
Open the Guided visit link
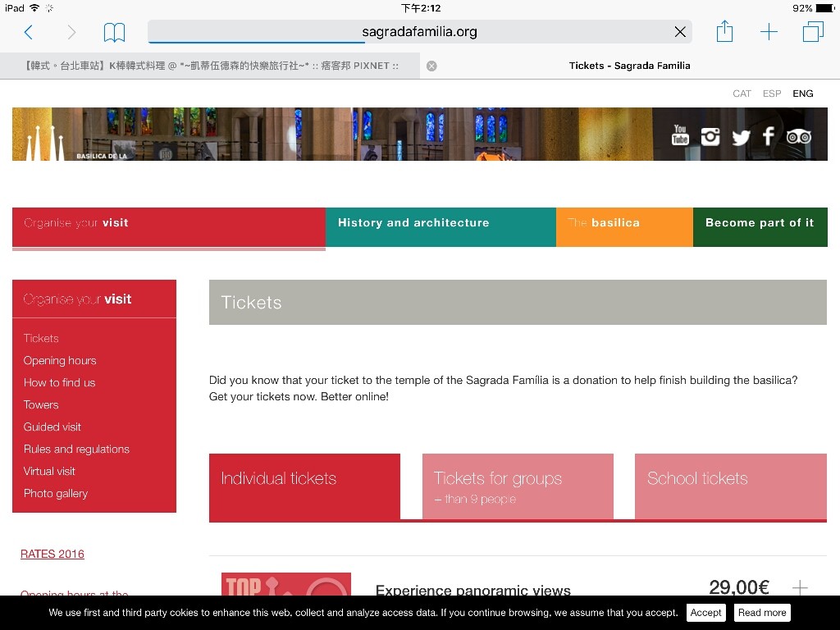click(x=52, y=427)
